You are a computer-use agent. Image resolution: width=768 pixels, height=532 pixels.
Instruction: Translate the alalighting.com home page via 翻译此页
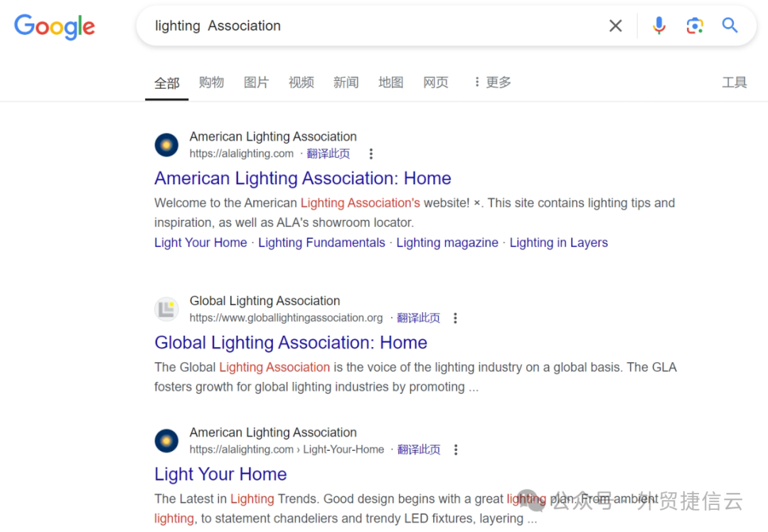pos(328,154)
